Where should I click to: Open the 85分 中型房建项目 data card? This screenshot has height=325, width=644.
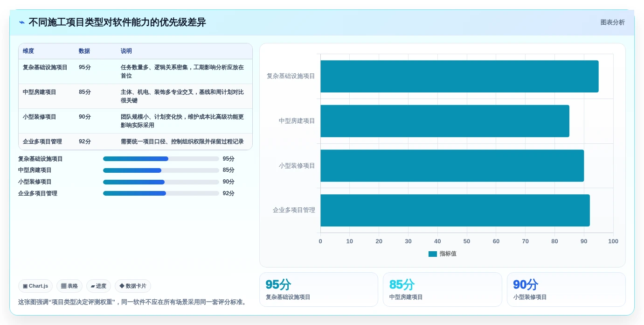[443, 290]
